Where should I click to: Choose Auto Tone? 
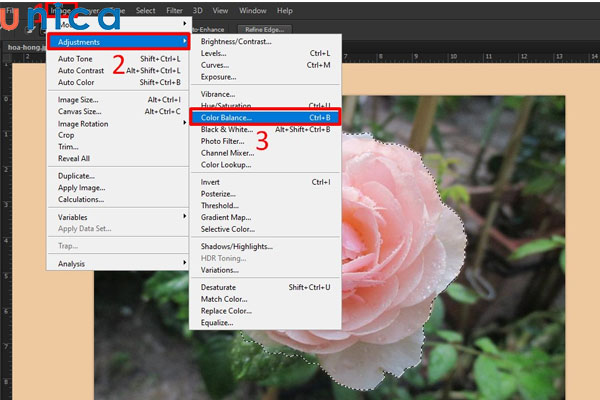point(119,59)
